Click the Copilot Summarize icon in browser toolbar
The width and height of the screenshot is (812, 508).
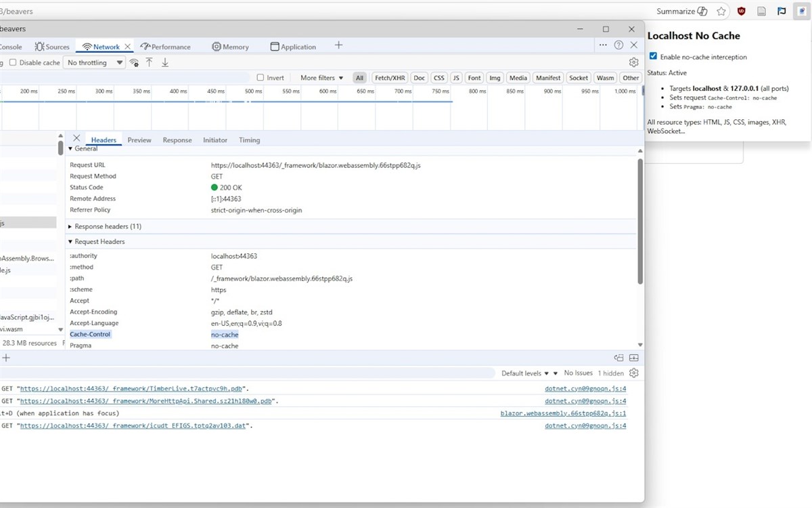coord(702,11)
